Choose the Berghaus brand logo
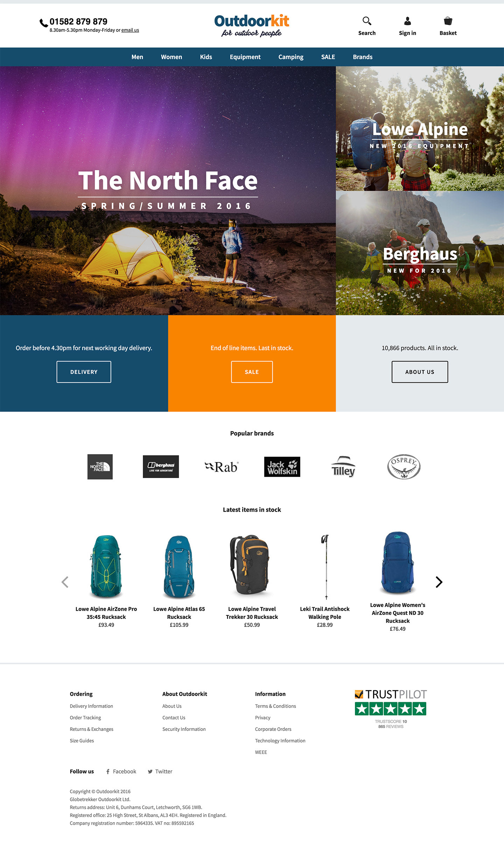 pos(161,466)
